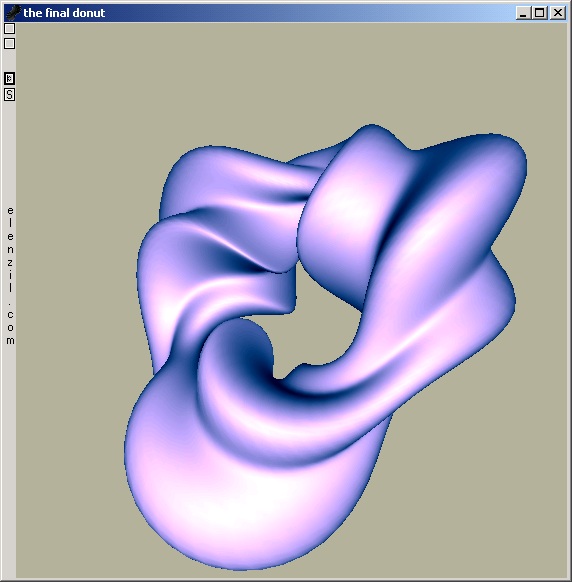Open the window system menu via title icon
The height and width of the screenshot is (582, 572).
[x=13, y=13]
